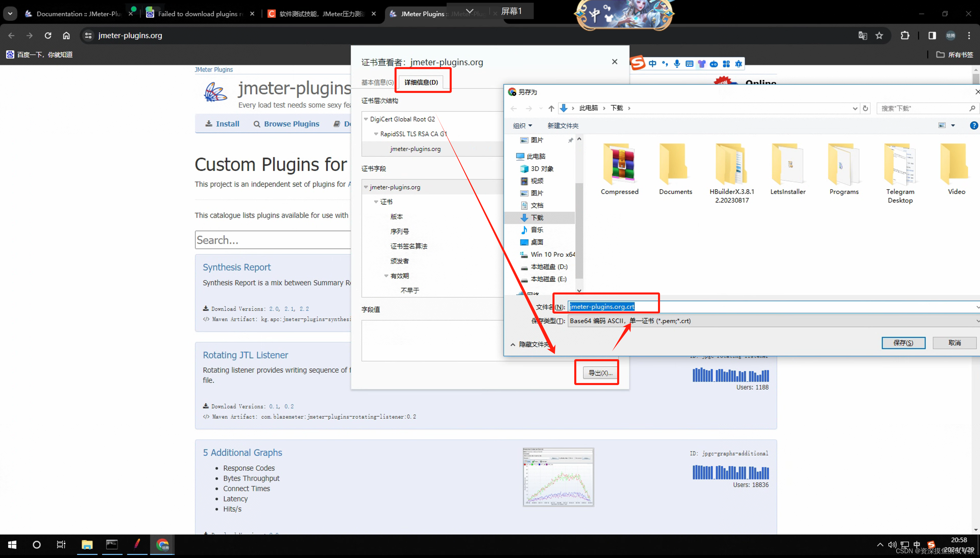980x558 pixels.
Task: Collapse RapidSSL TLS RSA CA G1 node
Action: point(376,134)
